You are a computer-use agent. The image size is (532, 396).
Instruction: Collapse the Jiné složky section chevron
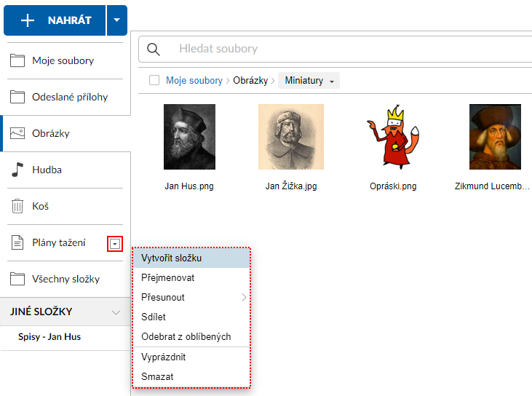116,312
